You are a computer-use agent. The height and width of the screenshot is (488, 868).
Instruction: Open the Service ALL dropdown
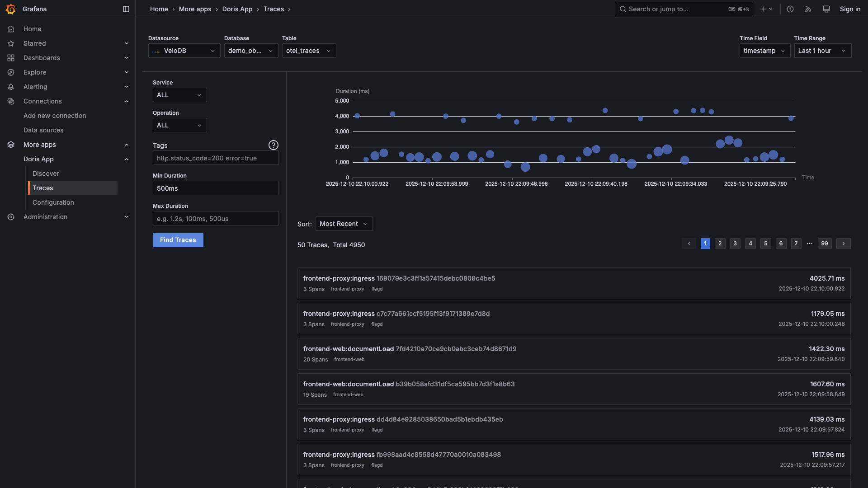179,95
